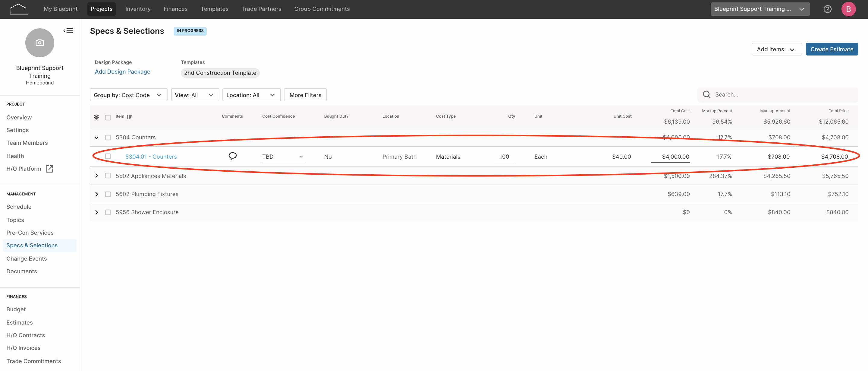This screenshot has width=868, height=371.
Task: Open Documents in the sidebar
Action: coord(22,271)
